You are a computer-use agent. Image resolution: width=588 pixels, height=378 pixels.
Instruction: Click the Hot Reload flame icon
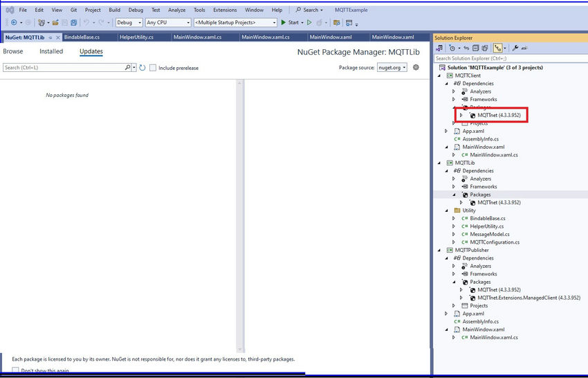[x=319, y=23]
